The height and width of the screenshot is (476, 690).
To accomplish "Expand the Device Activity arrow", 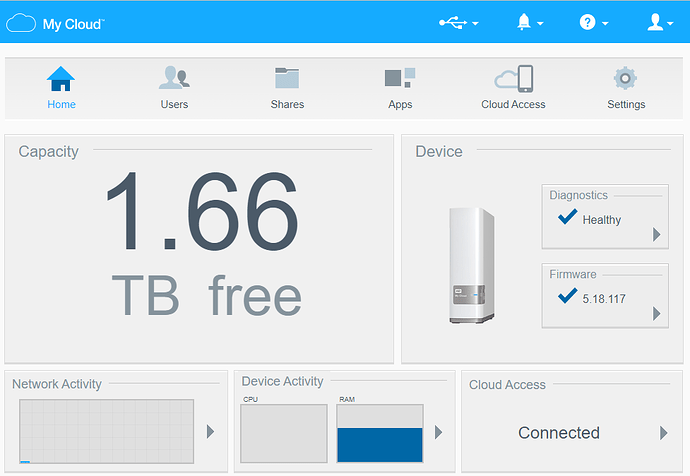I will (x=438, y=432).
